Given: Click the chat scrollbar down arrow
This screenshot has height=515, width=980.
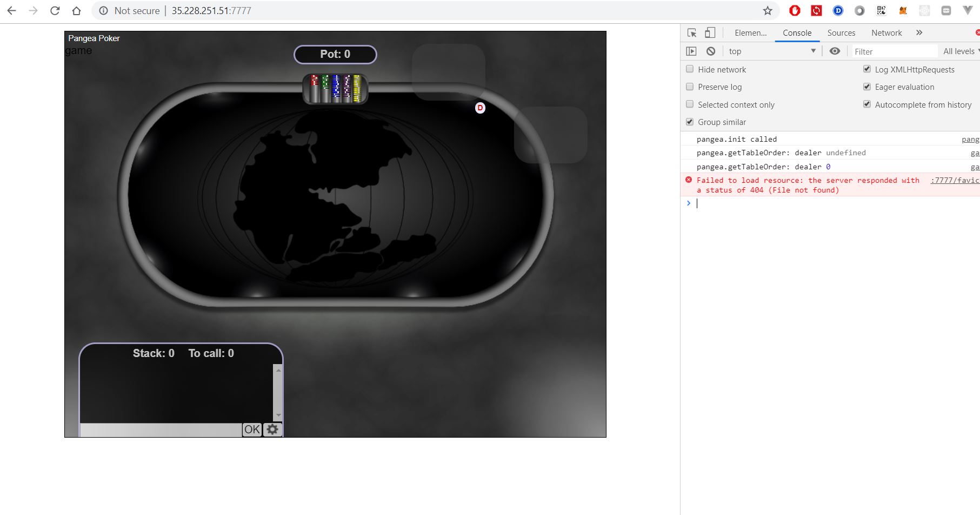Looking at the screenshot, I should point(278,415).
